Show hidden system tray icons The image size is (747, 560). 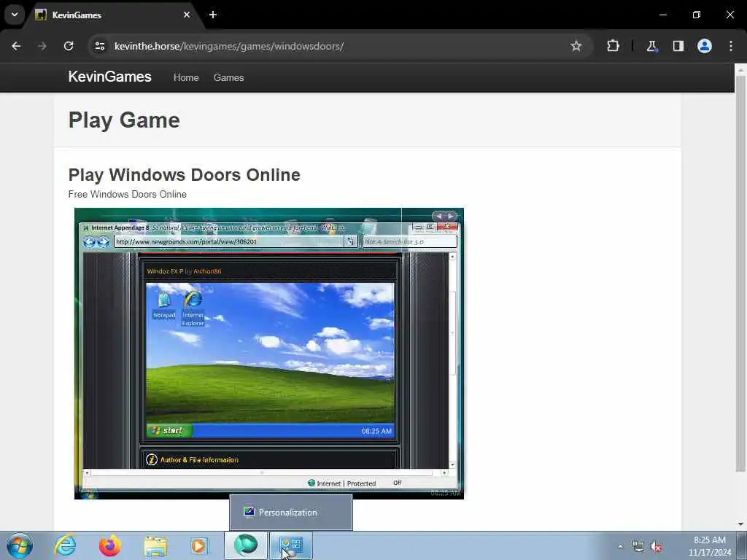[620, 546]
